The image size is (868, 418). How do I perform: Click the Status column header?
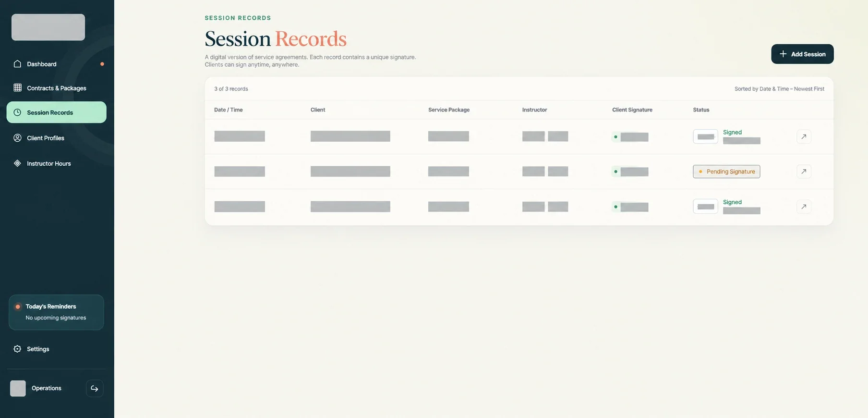[701, 110]
